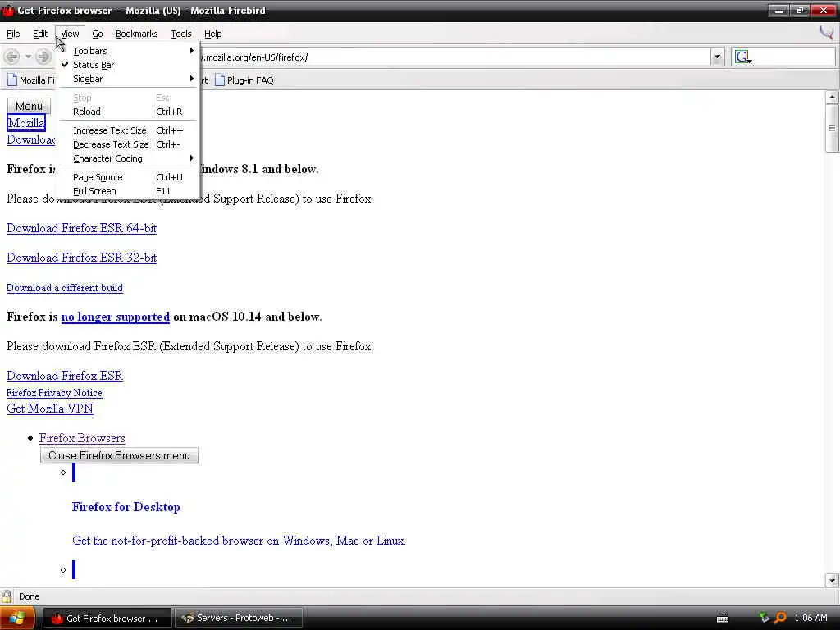
Task: Choose Decrease Text Size
Action: 129,144
